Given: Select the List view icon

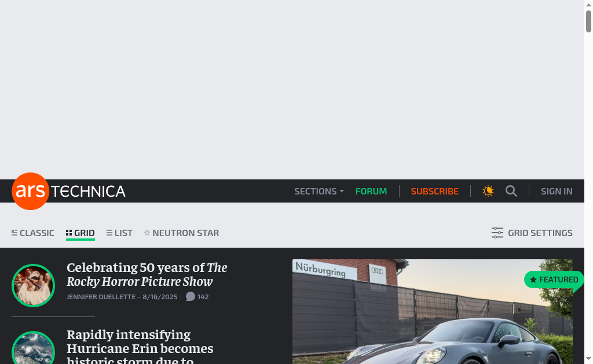Looking at the screenshot, I should 109,233.
